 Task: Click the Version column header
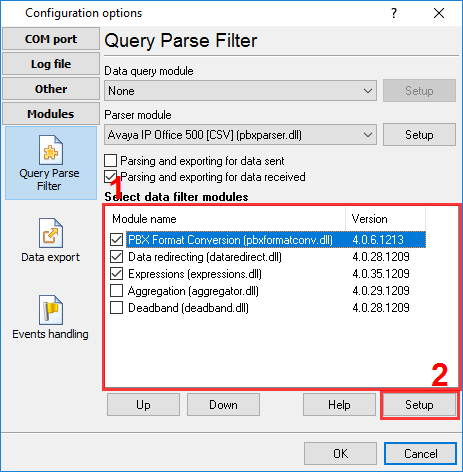pyautogui.click(x=385, y=219)
